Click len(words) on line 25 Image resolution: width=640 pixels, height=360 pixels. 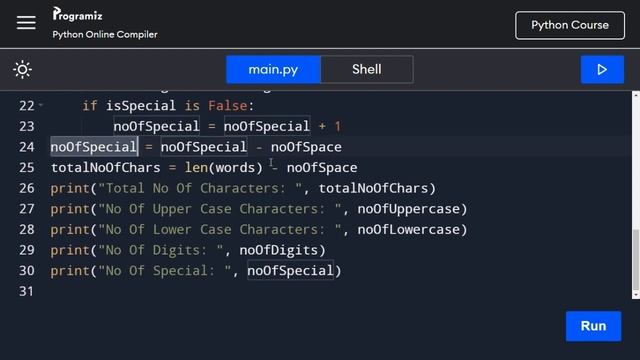(x=224, y=167)
